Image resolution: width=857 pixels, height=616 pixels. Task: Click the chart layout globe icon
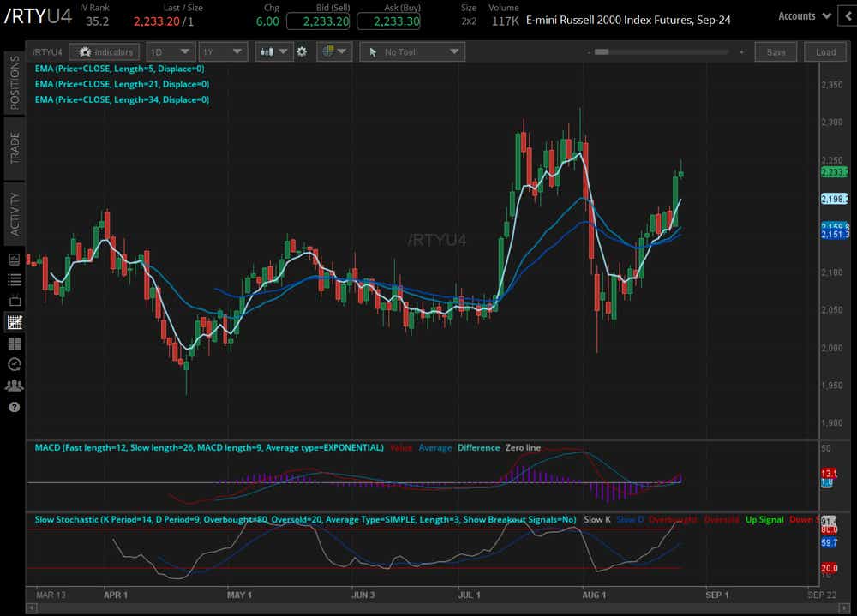[328, 51]
